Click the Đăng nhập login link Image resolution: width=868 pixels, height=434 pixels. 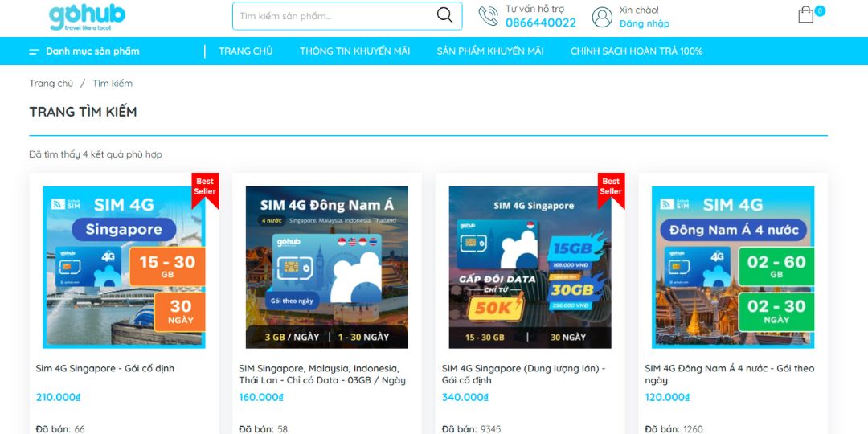coord(645,23)
